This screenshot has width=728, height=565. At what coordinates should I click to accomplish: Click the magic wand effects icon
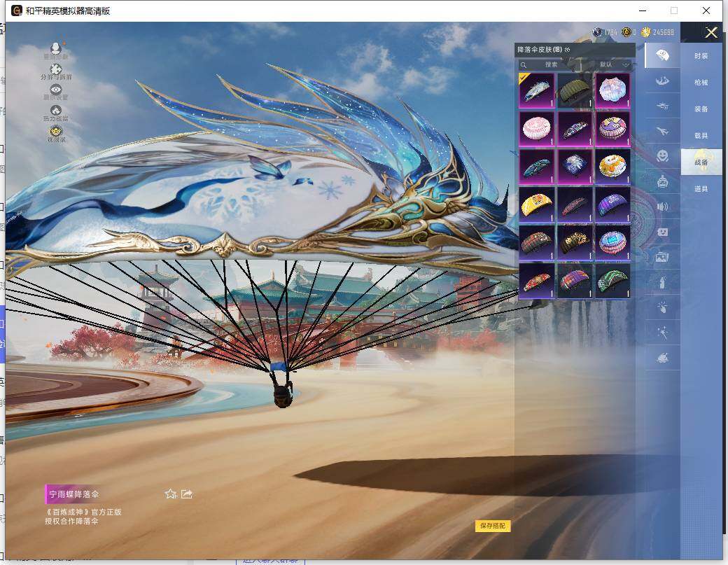point(661,333)
